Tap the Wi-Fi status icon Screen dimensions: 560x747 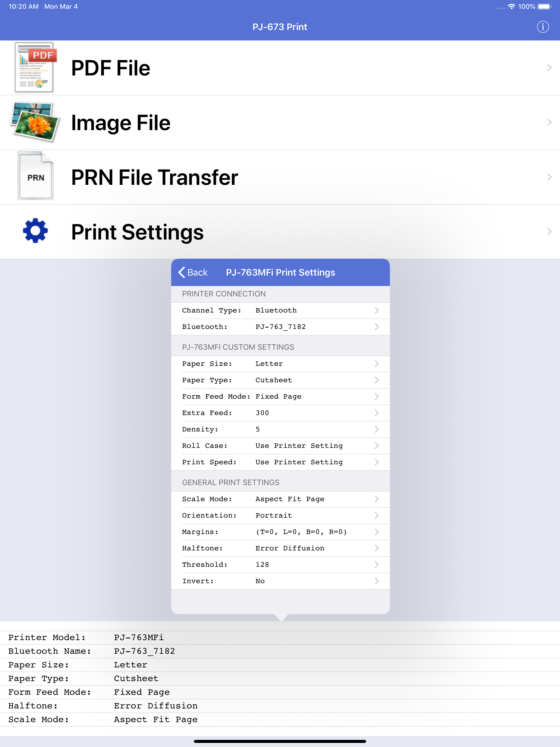point(511,6)
